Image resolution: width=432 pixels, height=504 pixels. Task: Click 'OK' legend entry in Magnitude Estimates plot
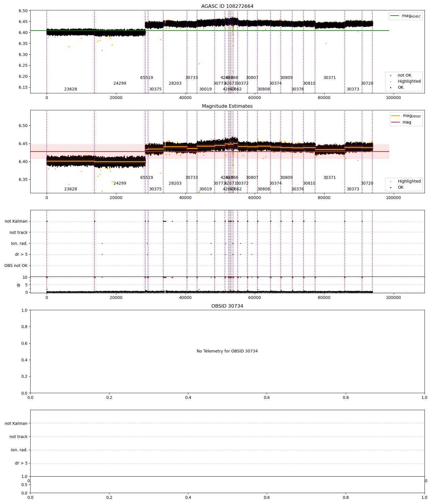click(397, 187)
